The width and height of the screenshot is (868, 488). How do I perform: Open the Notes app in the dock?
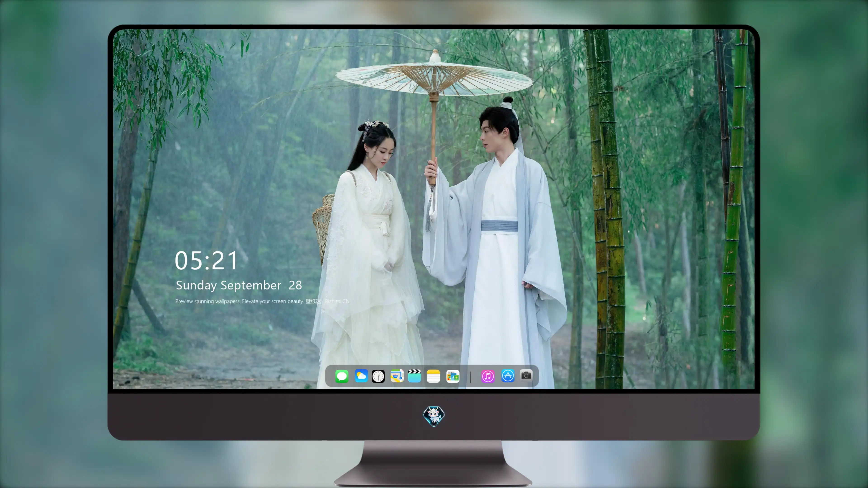pyautogui.click(x=433, y=376)
